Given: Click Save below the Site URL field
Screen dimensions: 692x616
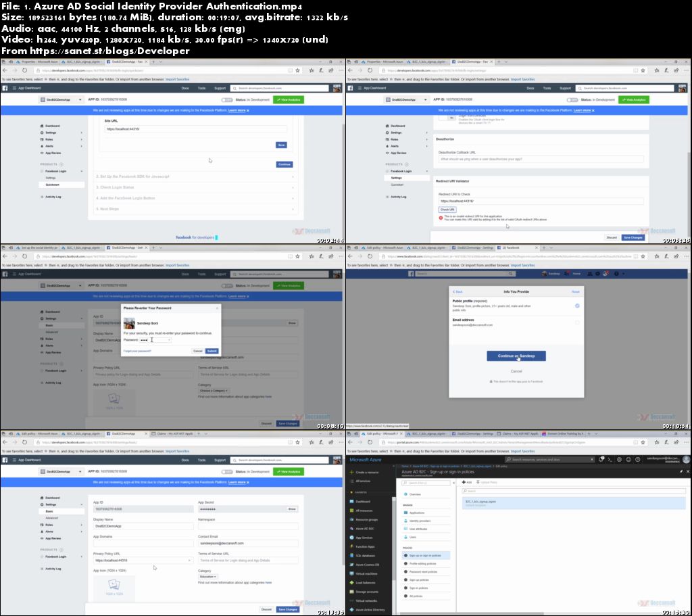Looking at the screenshot, I should [281, 145].
